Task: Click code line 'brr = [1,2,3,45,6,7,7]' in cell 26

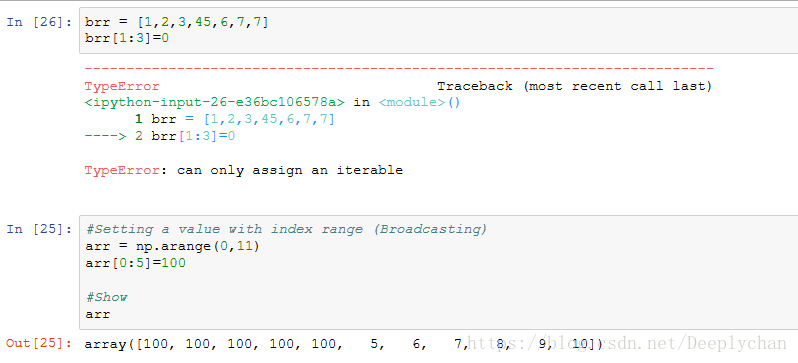Action: pyautogui.click(x=177, y=22)
